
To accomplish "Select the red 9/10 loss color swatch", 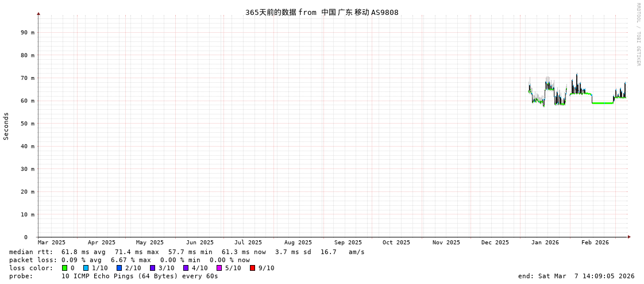I will click(x=253, y=268).
